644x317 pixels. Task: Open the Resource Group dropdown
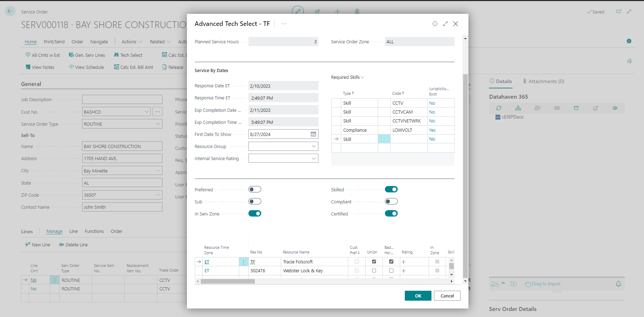pos(314,146)
